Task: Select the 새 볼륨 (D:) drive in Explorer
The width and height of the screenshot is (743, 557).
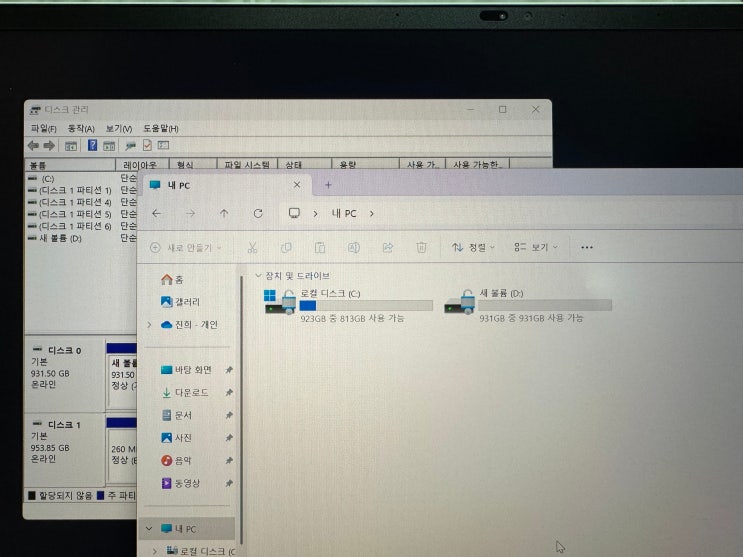Action: click(528, 306)
